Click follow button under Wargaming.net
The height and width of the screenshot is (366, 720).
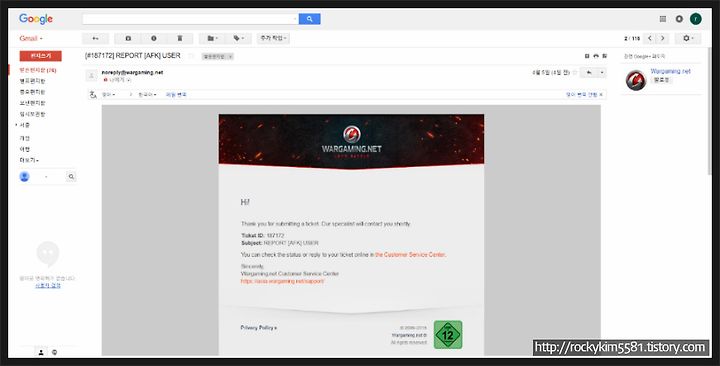[x=661, y=80]
